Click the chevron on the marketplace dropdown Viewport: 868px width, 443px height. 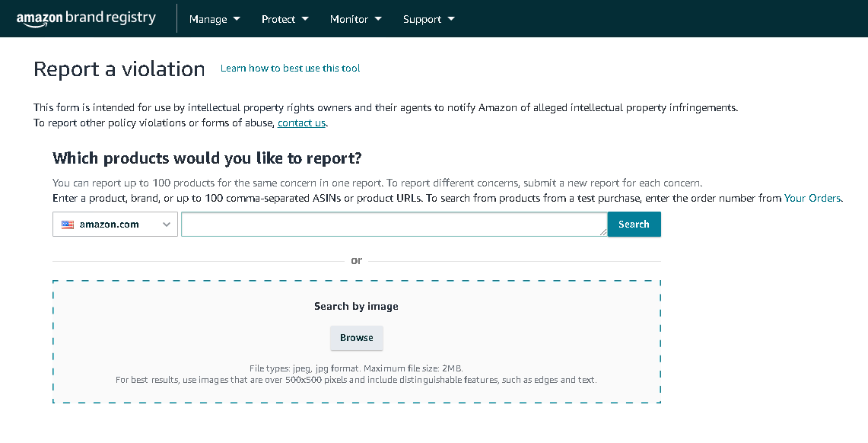pos(167,225)
